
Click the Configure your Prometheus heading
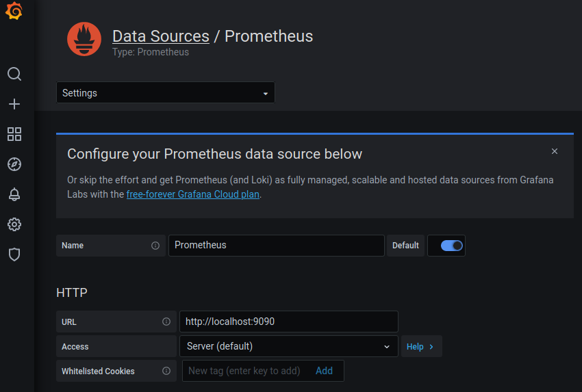tap(214, 154)
